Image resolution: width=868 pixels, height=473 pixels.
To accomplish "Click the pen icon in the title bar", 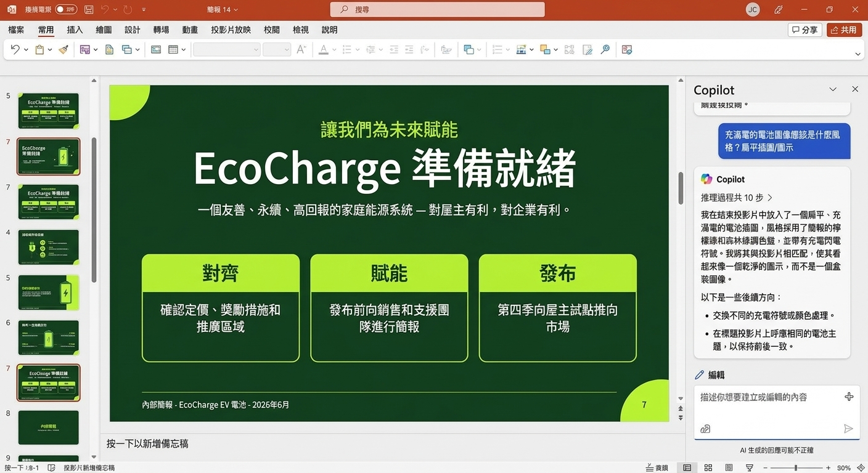I will click(x=779, y=10).
